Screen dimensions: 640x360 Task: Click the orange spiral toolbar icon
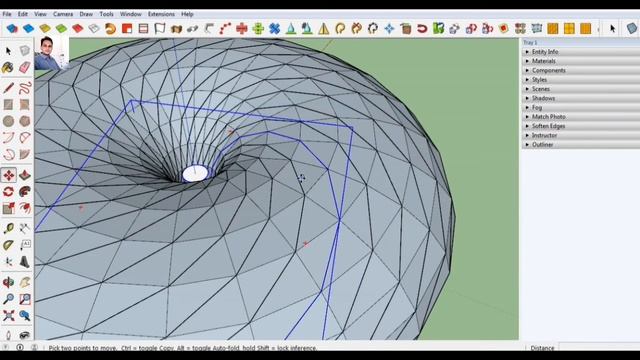point(110,29)
